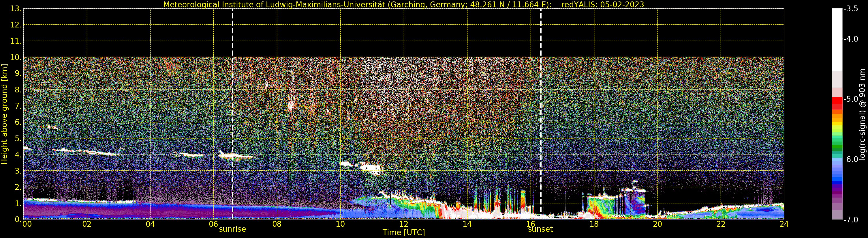This screenshot has height=238, width=868.
Task: Click the height axis tick label 6
Action: [18, 122]
